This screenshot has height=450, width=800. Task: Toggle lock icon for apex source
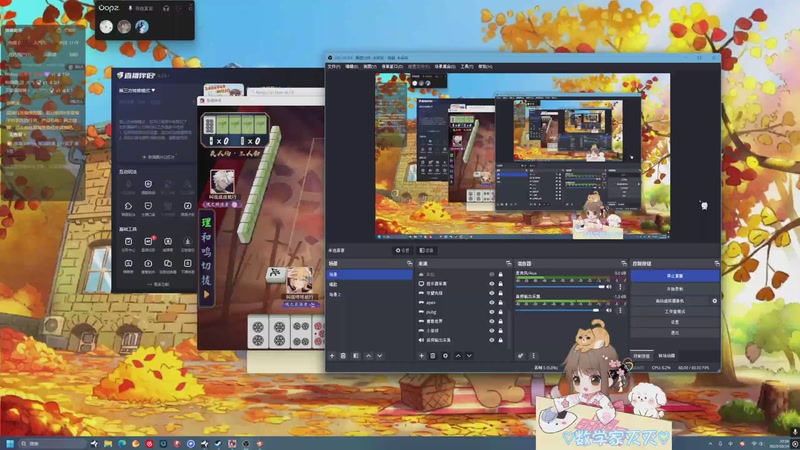coord(501,303)
